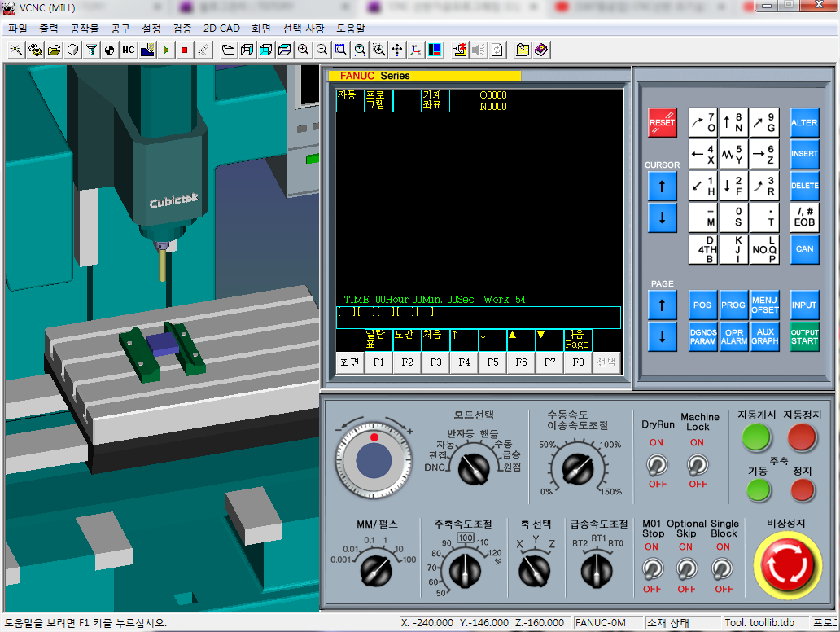The image size is (840, 632).
Task: Open the 2D CAD menu
Action: pyautogui.click(x=221, y=29)
